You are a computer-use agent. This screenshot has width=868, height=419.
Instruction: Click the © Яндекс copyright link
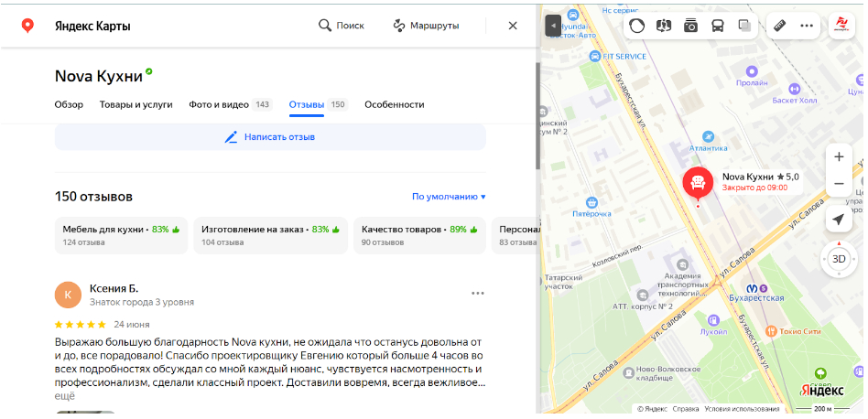coord(652,409)
